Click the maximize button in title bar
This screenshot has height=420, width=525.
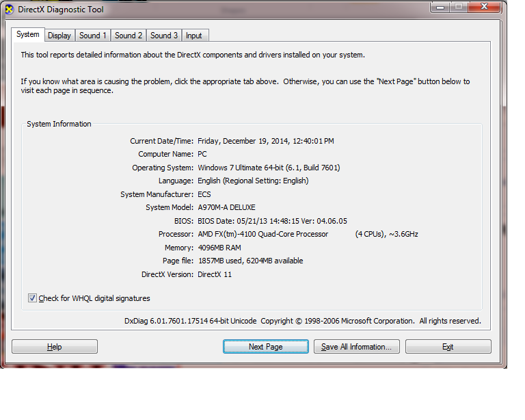pyautogui.click(x=459, y=7)
